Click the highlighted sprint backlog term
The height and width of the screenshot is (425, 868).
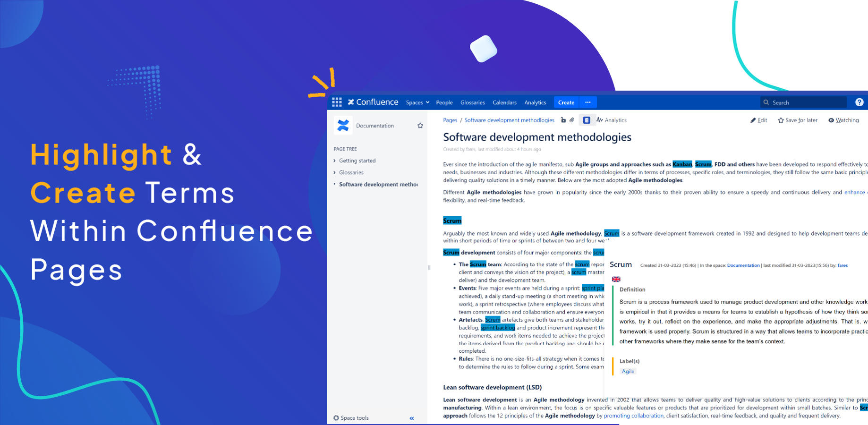pyautogui.click(x=498, y=328)
